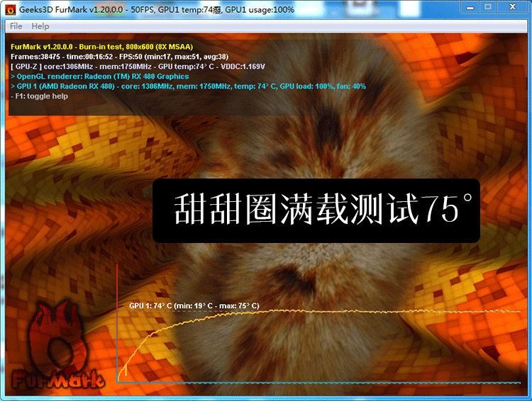
Task: Open the File menu
Action: [x=16, y=26]
